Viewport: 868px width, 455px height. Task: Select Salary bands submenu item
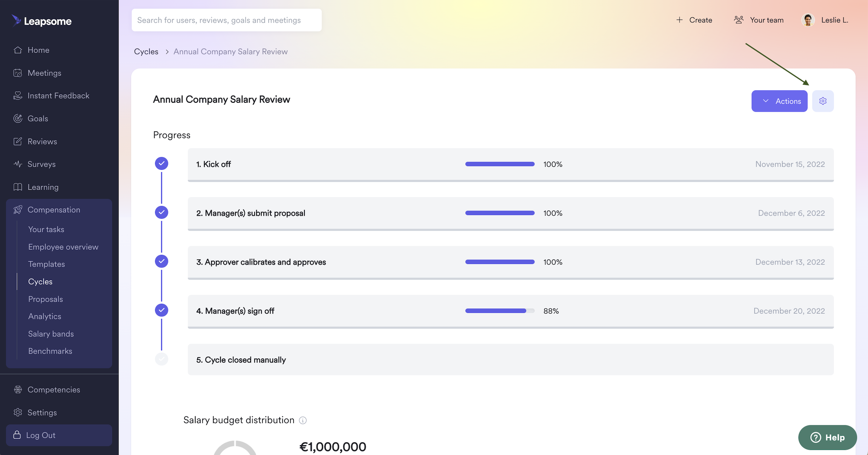[x=51, y=334]
